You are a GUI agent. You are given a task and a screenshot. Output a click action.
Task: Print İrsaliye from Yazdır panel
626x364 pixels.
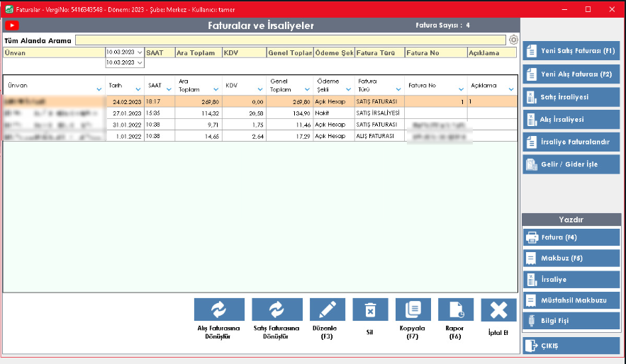click(571, 280)
